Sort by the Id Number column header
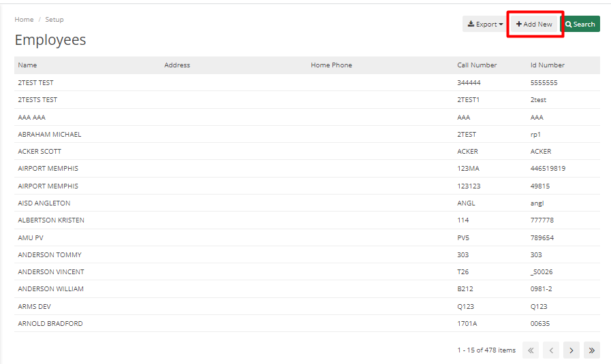The image size is (611, 364). pyautogui.click(x=547, y=65)
